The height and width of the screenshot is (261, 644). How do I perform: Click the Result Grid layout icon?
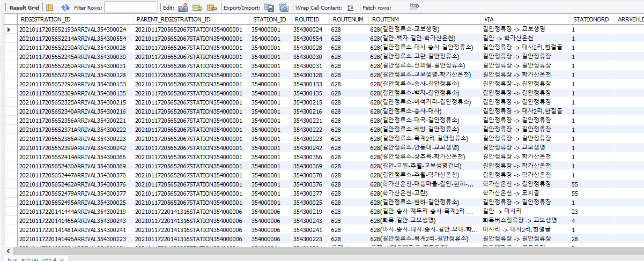[x=49, y=8]
